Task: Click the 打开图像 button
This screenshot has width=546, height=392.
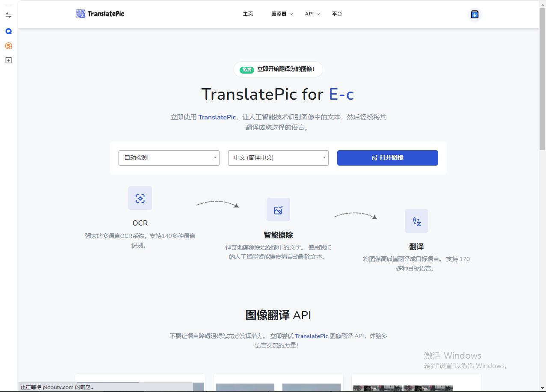Action: coord(388,158)
